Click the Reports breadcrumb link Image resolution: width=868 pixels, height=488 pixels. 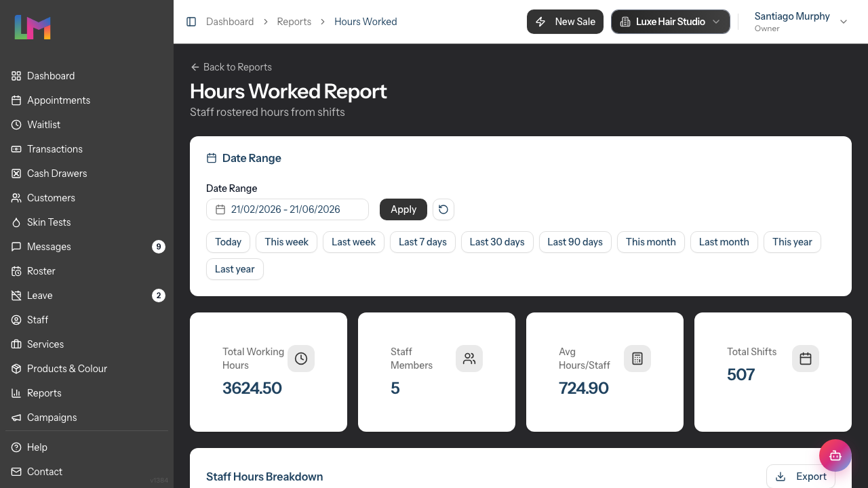[x=294, y=22]
